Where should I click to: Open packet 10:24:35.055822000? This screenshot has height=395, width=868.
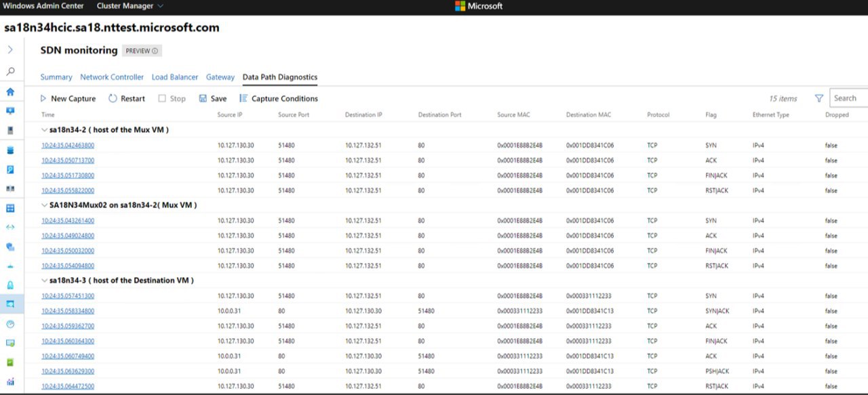pos(68,191)
